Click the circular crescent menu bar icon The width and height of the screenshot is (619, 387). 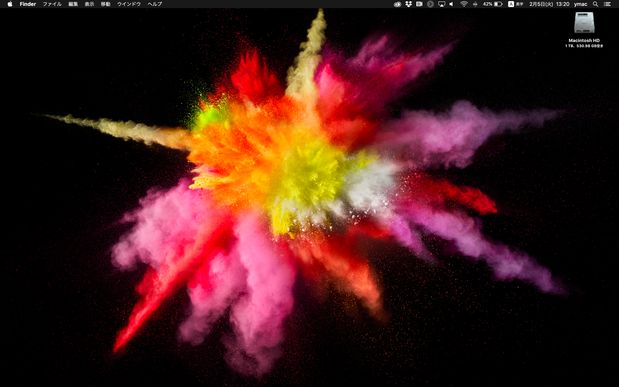pos(430,4)
